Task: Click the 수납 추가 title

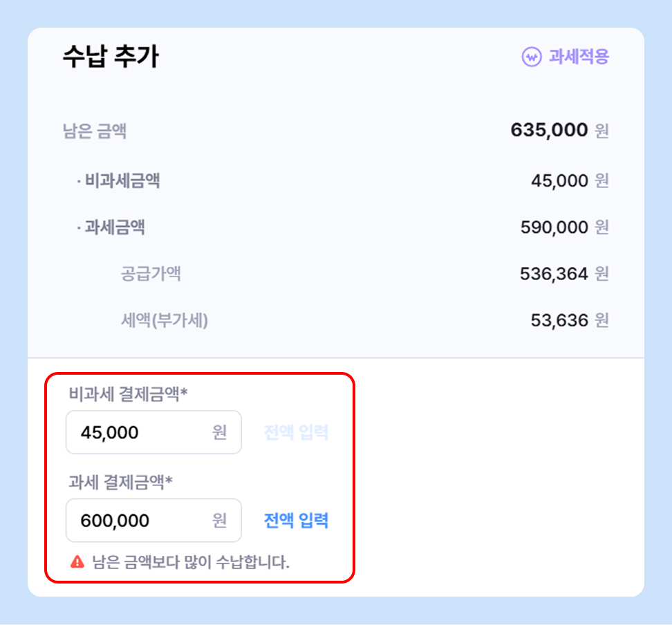Action: (x=111, y=57)
